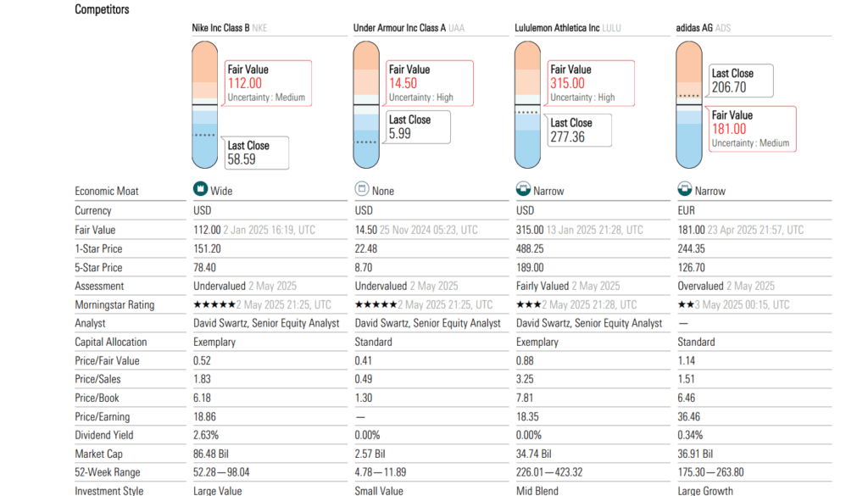Click Under Armour's five-star rating stars
Viewport: 868px width, 496px height.
tap(376, 304)
